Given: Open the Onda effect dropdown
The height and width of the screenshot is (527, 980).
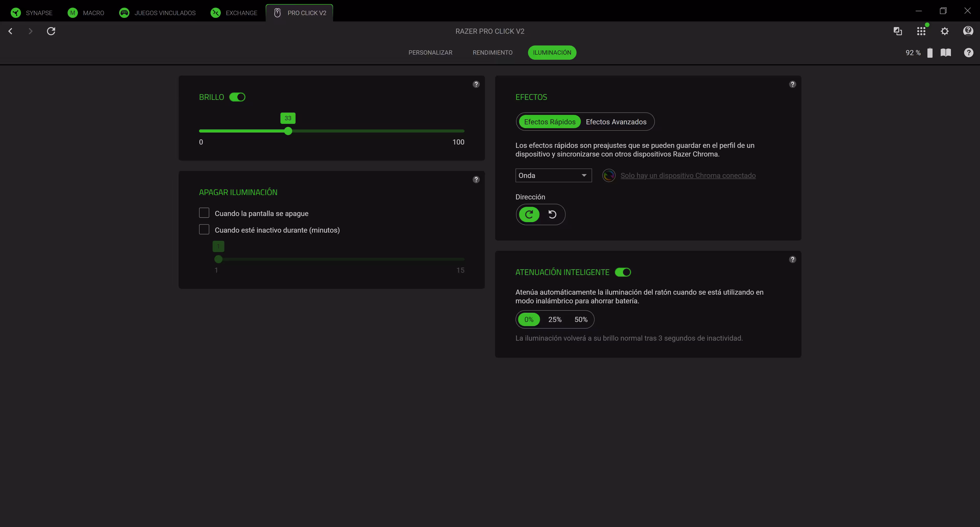Looking at the screenshot, I should pyautogui.click(x=554, y=175).
